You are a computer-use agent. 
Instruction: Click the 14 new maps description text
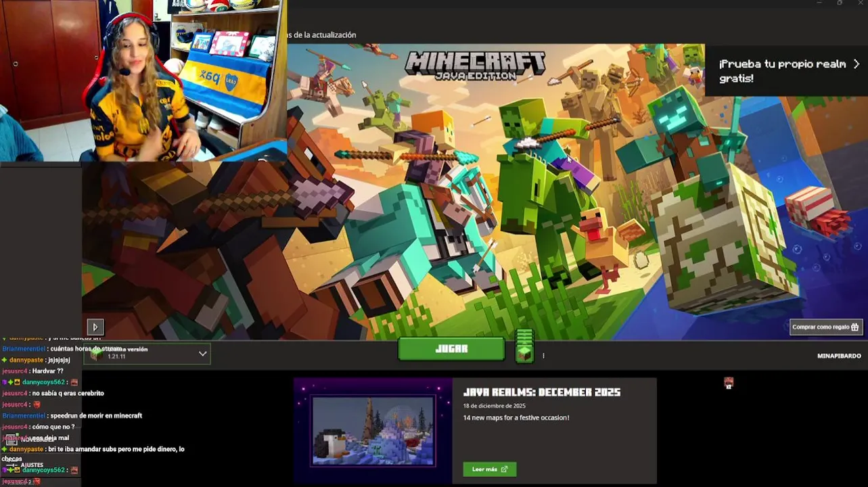coord(516,417)
